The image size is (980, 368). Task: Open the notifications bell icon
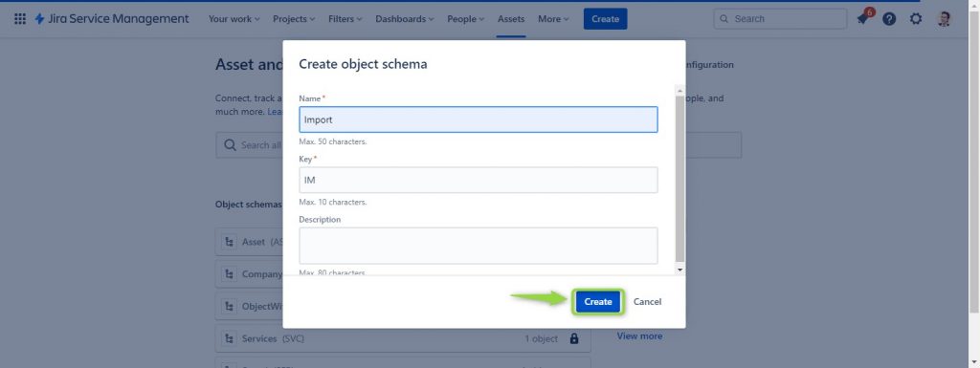pyautogui.click(x=863, y=19)
